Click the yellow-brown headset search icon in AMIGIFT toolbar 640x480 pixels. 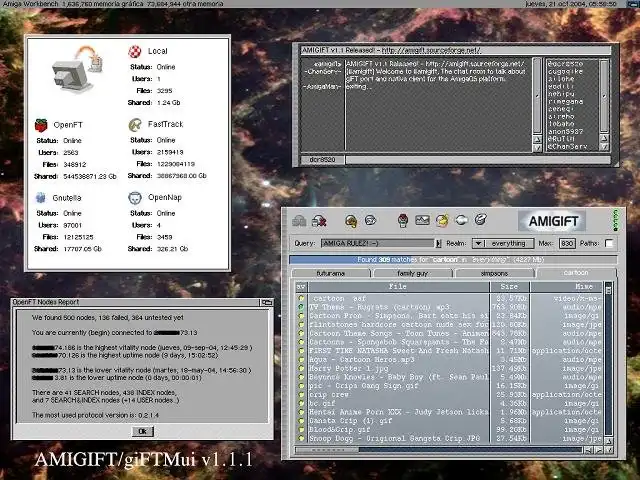pos(351,221)
